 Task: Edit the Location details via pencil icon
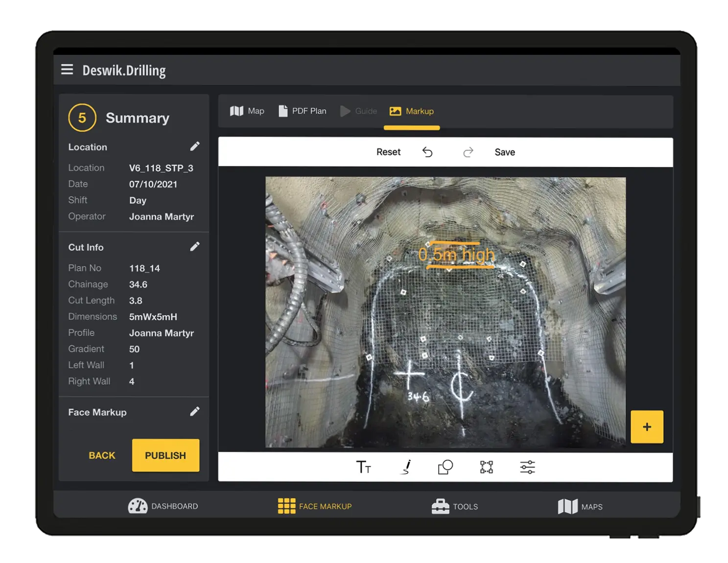[195, 146]
